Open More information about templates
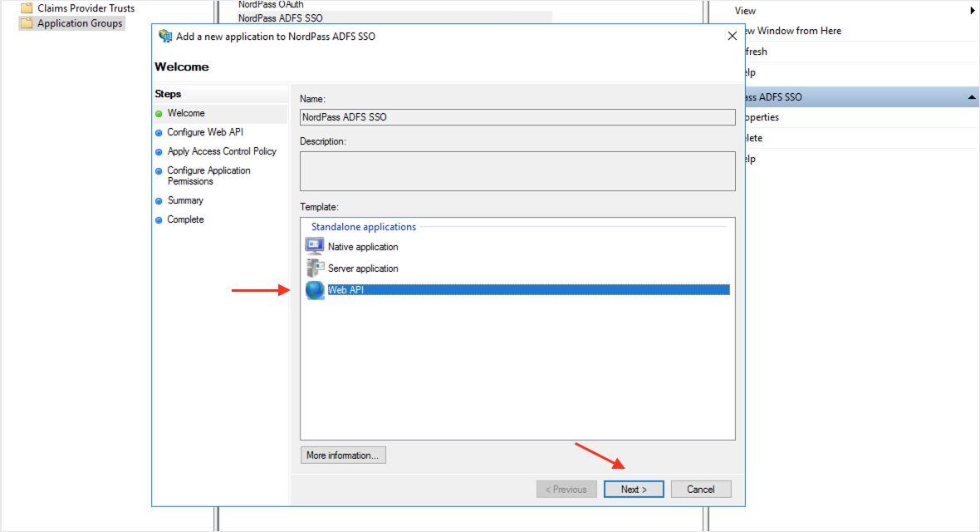 342,455
